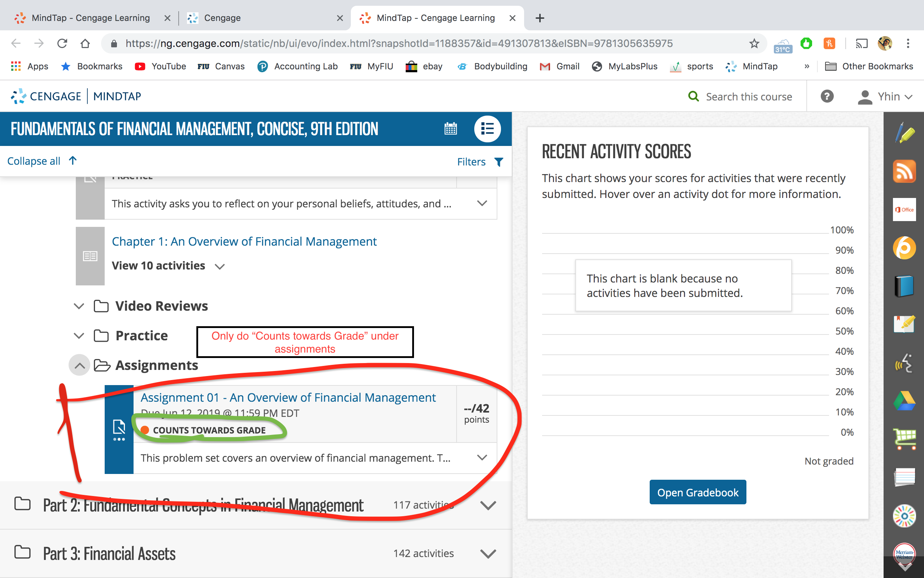Screen dimensions: 924x578
Task: Expand Part 3 Financial Assets section
Action: pyautogui.click(x=488, y=553)
